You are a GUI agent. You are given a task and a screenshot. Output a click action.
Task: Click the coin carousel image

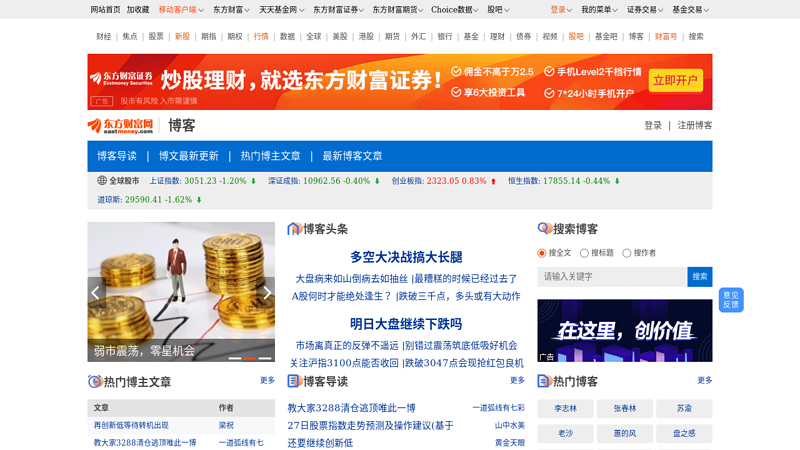click(x=181, y=292)
